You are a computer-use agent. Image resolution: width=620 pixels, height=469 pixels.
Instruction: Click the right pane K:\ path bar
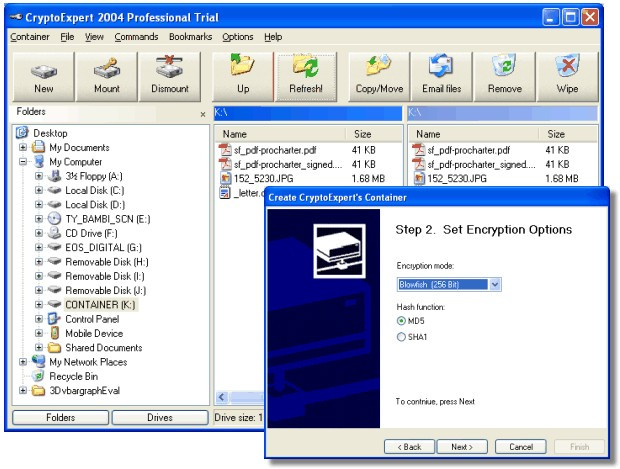(x=502, y=113)
